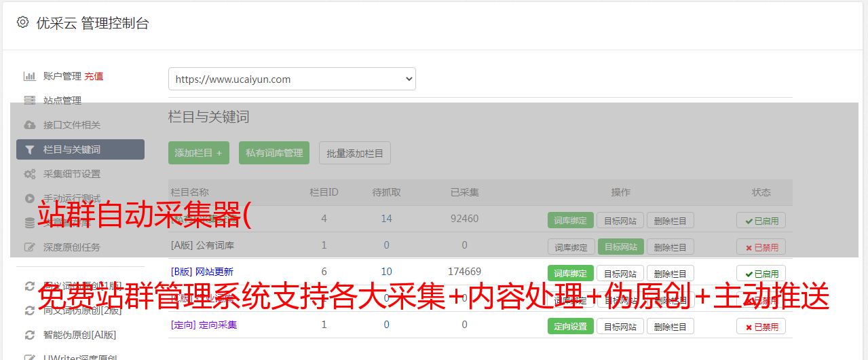Screen dimensions: 868x360
Task: Click the 优采云 管理控制台 title
Action: 92,23
